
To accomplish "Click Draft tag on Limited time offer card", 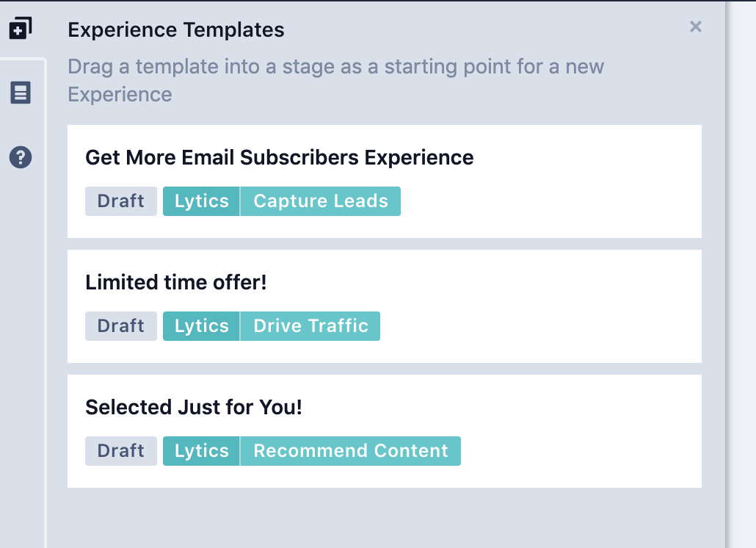I will pyautogui.click(x=121, y=326).
